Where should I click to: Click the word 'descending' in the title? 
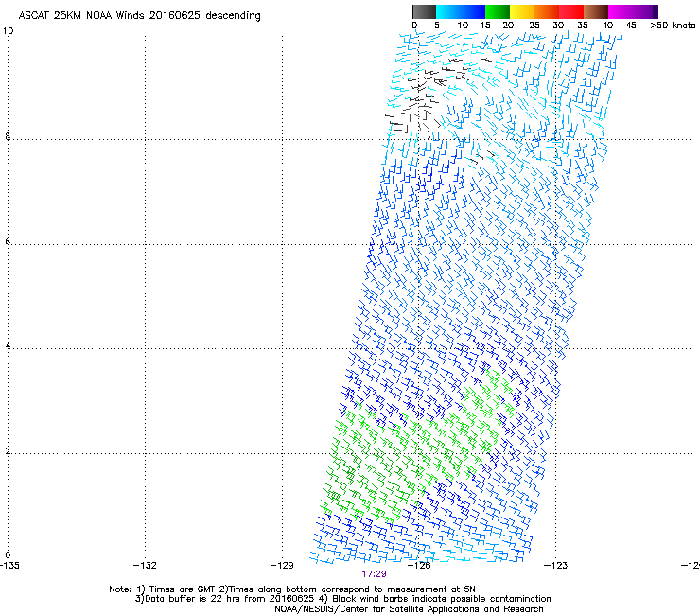pyautogui.click(x=233, y=16)
